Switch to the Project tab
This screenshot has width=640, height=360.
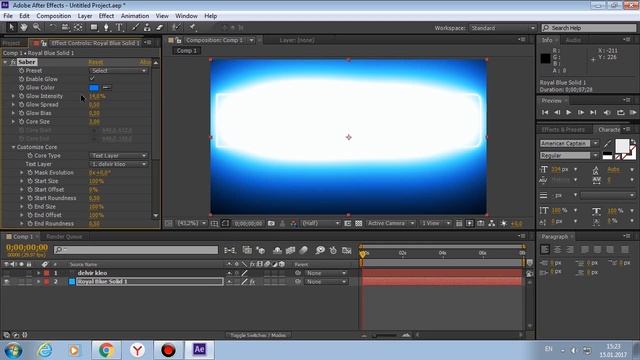11,43
